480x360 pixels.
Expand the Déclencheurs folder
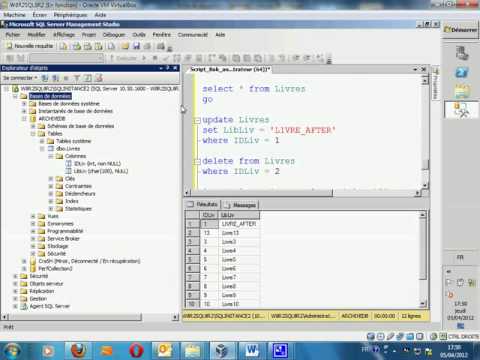51,194
